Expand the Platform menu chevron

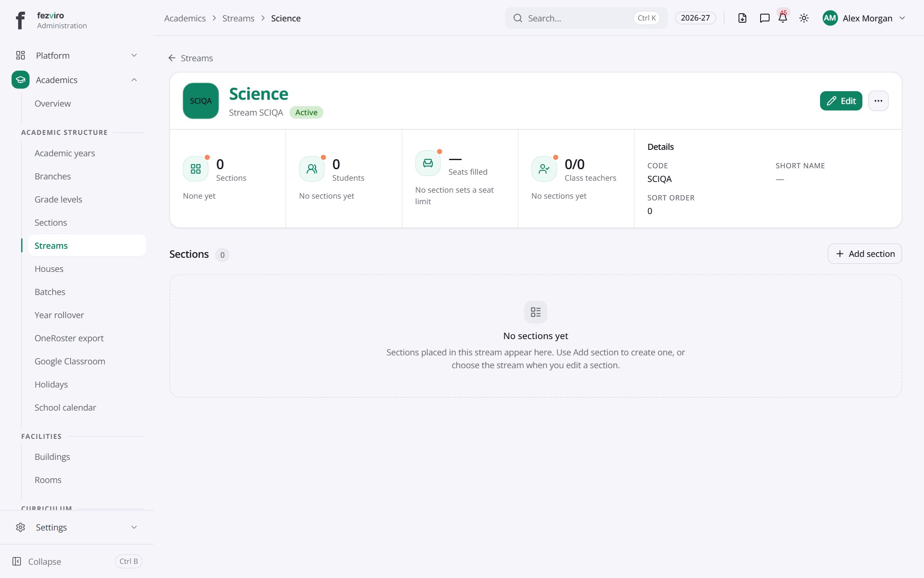click(x=134, y=55)
